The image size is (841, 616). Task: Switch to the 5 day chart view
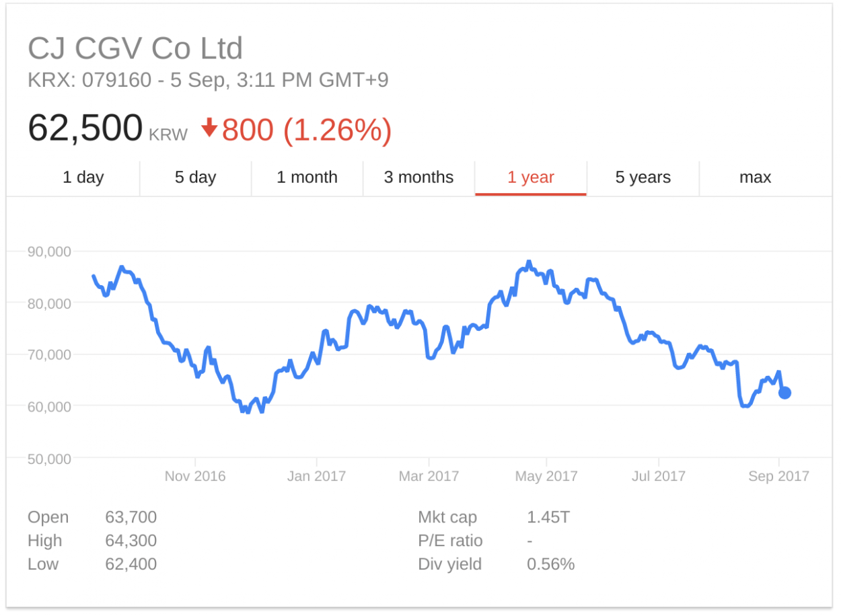195,177
